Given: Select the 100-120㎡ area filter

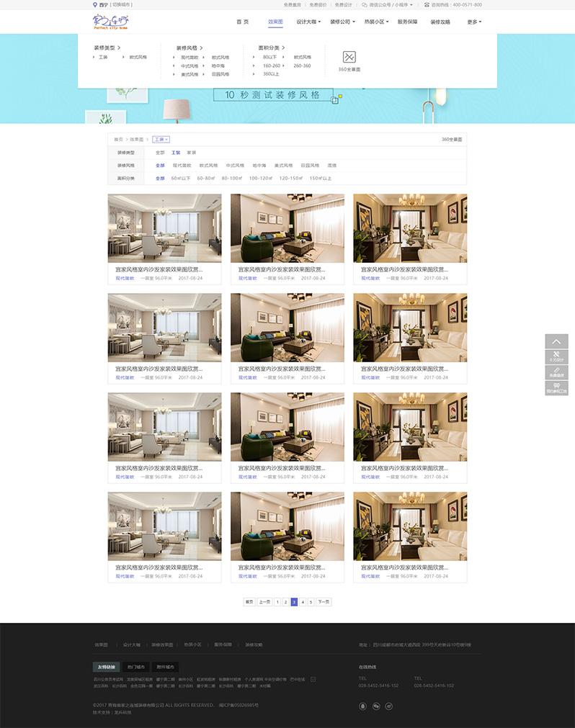Looking at the screenshot, I should pos(260,178).
